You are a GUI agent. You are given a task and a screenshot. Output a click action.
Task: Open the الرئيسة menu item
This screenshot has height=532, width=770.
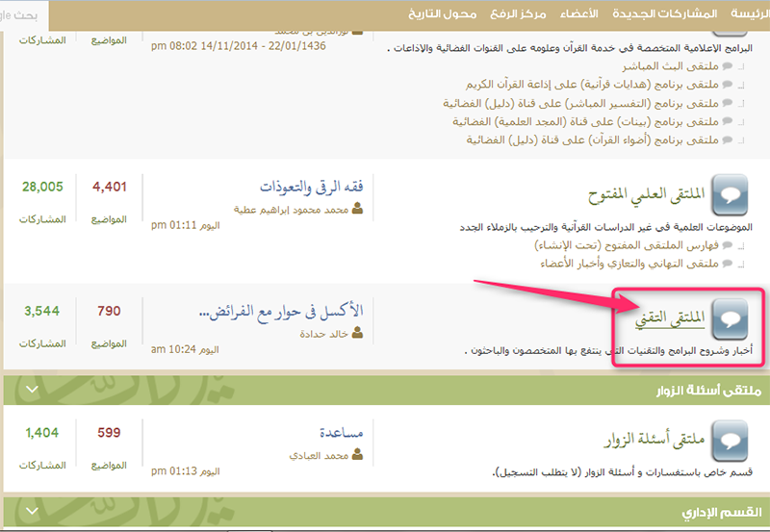pyautogui.click(x=750, y=13)
